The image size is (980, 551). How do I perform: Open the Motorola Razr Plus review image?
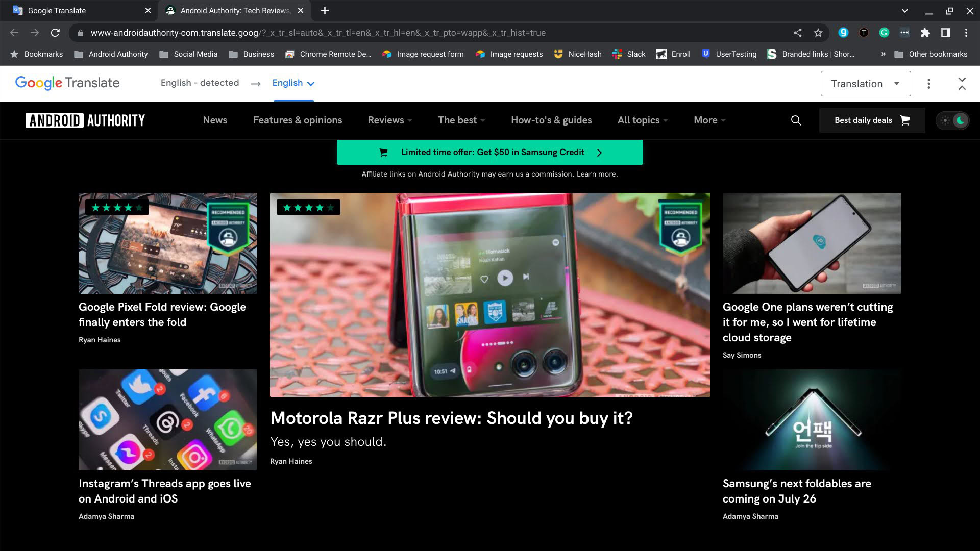coord(489,294)
